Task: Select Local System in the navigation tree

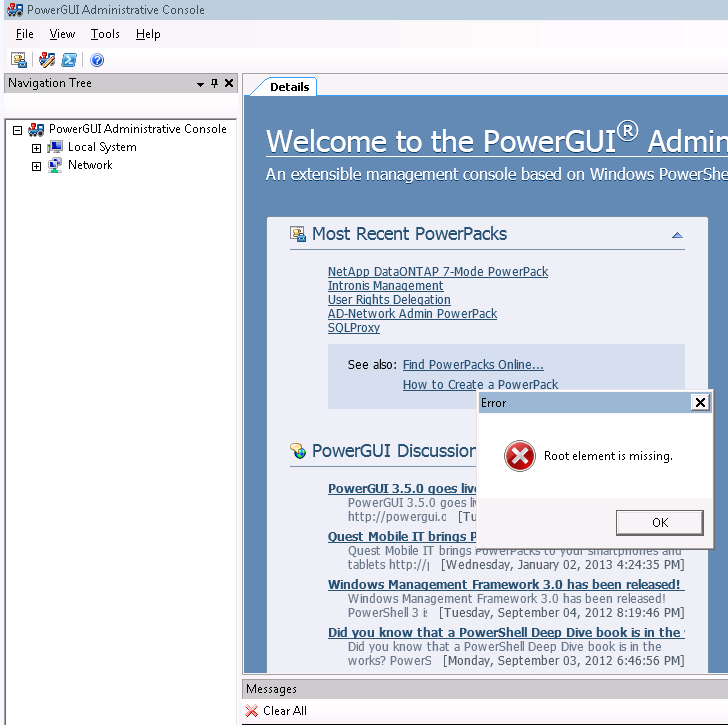Action: pos(102,147)
